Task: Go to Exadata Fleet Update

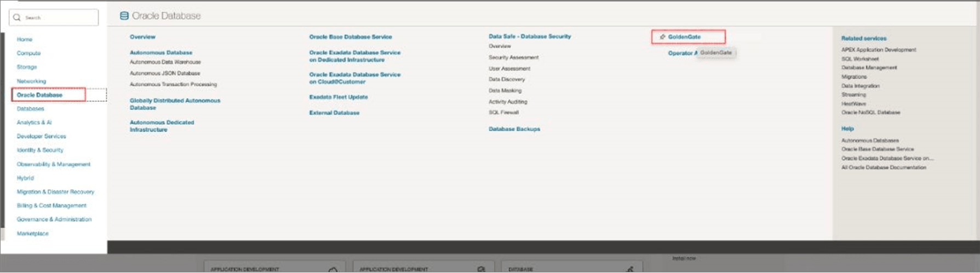Action: (339, 97)
